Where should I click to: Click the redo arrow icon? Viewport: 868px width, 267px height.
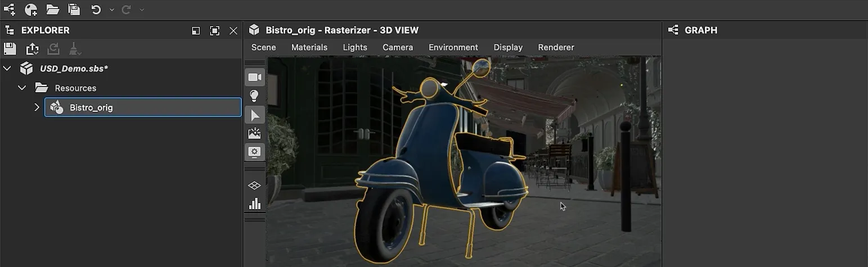pos(126,10)
